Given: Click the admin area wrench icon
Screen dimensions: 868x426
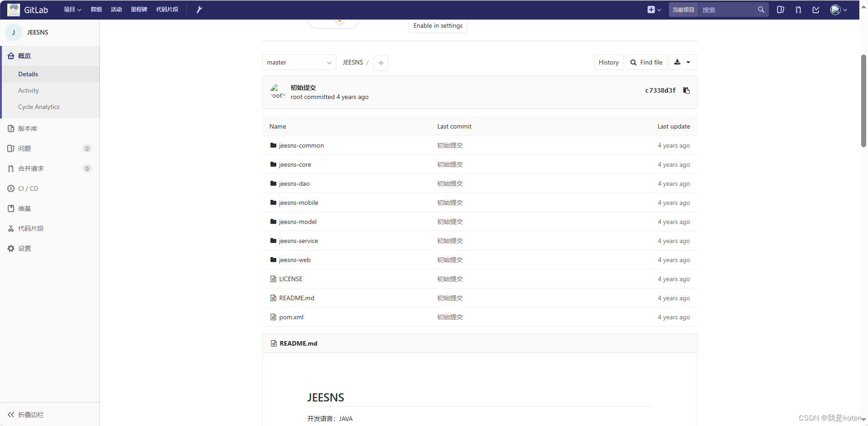Looking at the screenshot, I should [199, 10].
